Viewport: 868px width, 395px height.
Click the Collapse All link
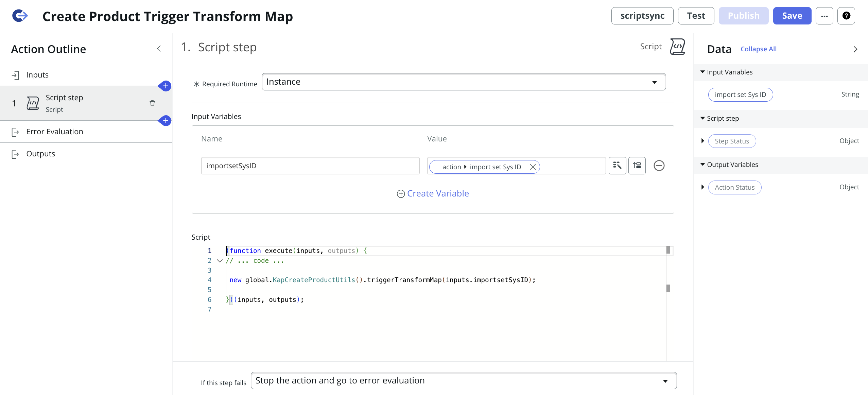[x=758, y=49]
